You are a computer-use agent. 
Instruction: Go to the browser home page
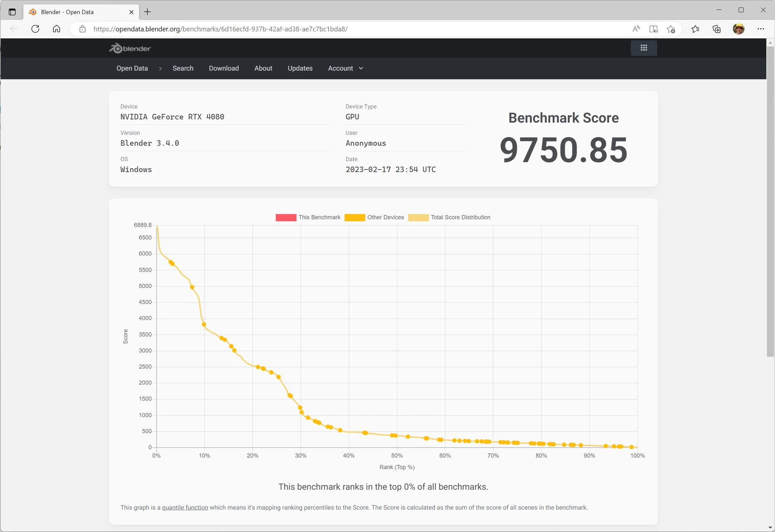click(x=57, y=29)
